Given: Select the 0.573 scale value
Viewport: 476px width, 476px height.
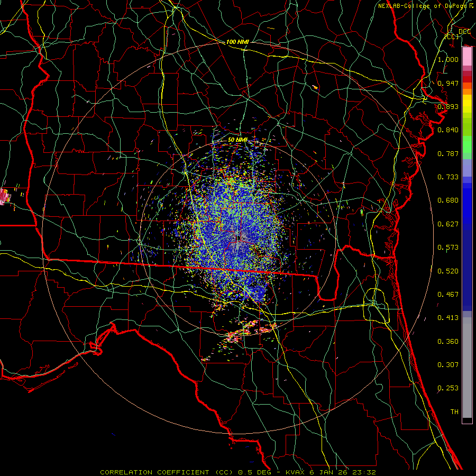Looking at the screenshot, I should click(x=448, y=248).
